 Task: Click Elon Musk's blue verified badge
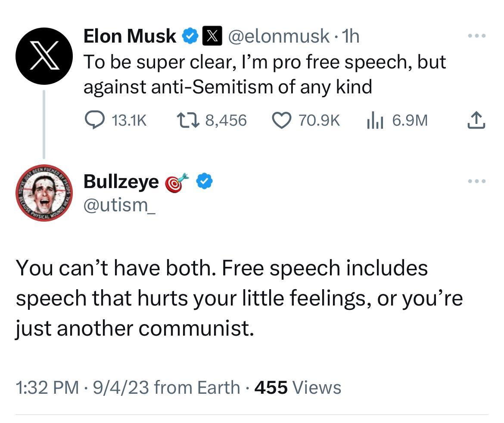190,36
